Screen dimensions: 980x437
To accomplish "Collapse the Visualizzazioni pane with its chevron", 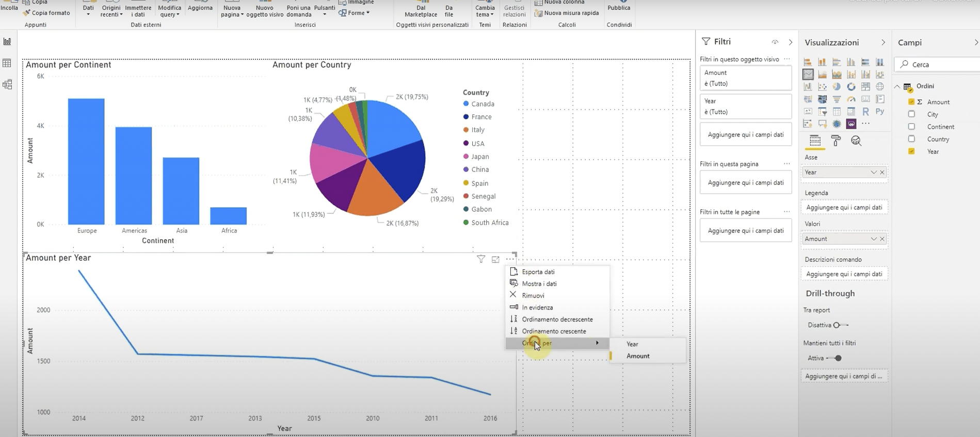I will click(x=883, y=42).
